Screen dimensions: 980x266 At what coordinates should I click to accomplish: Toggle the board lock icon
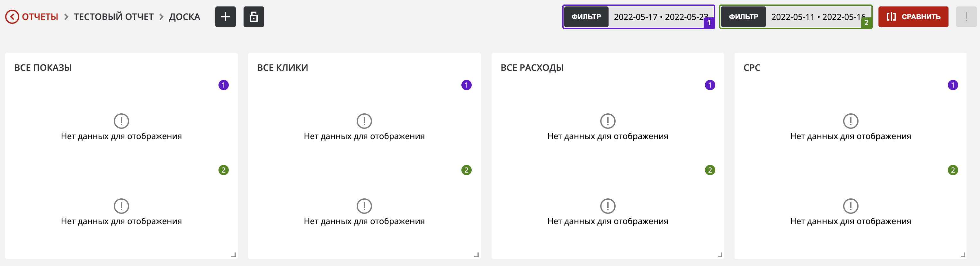coord(254,17)
